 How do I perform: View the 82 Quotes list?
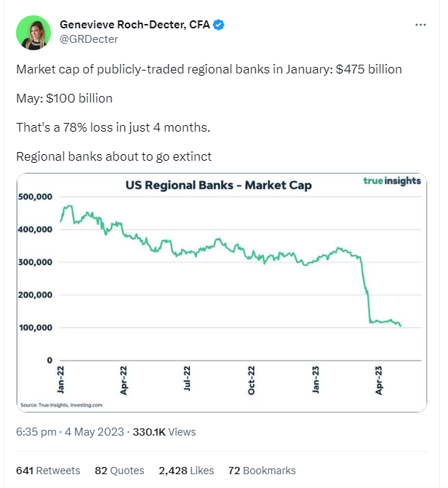(119, 471)
